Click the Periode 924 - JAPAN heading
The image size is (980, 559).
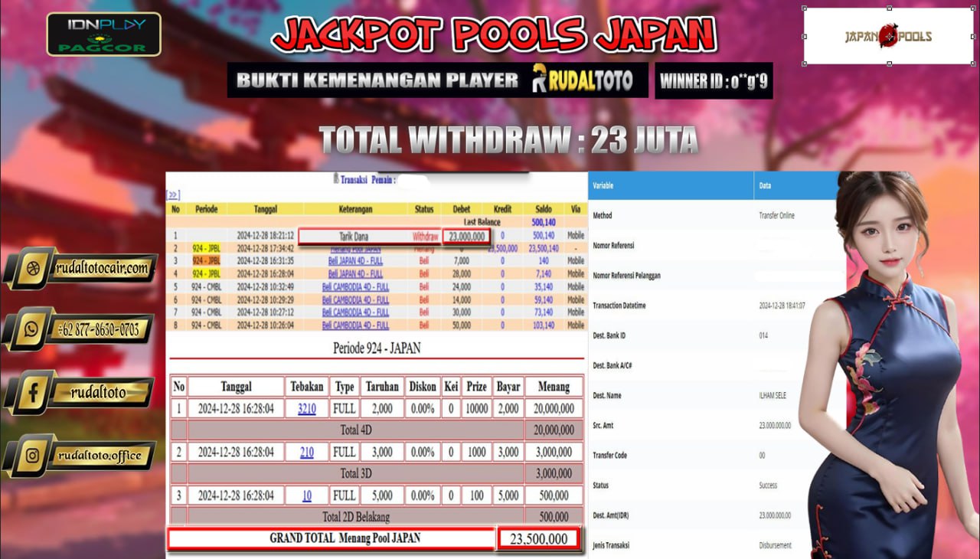pos(377,348)
